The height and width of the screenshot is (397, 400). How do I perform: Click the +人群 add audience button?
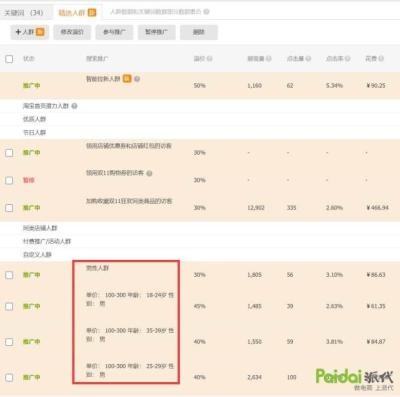click(30, 32)
